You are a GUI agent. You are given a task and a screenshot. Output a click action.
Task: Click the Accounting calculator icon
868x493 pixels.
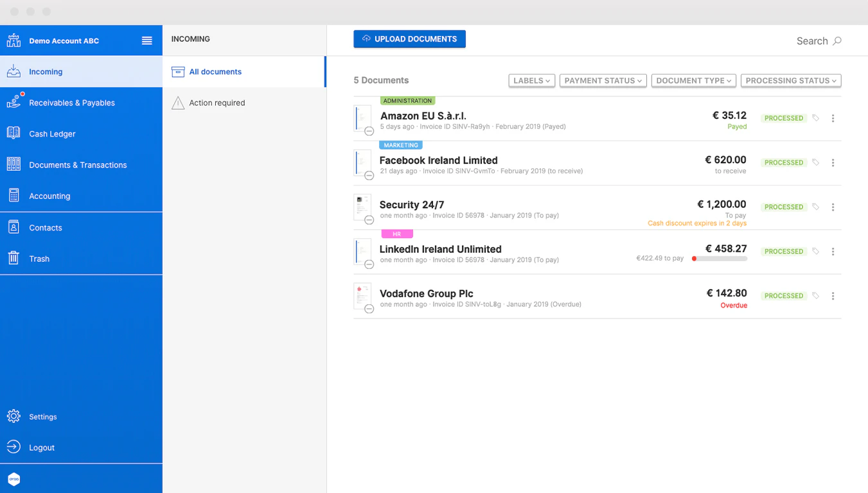13,196
